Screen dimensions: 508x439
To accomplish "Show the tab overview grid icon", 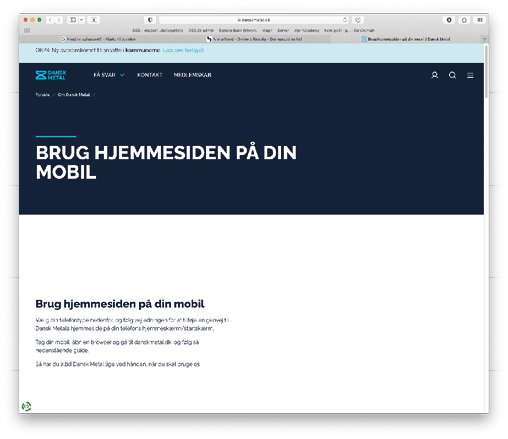I will pyautogui.click(x=480, y=20).
